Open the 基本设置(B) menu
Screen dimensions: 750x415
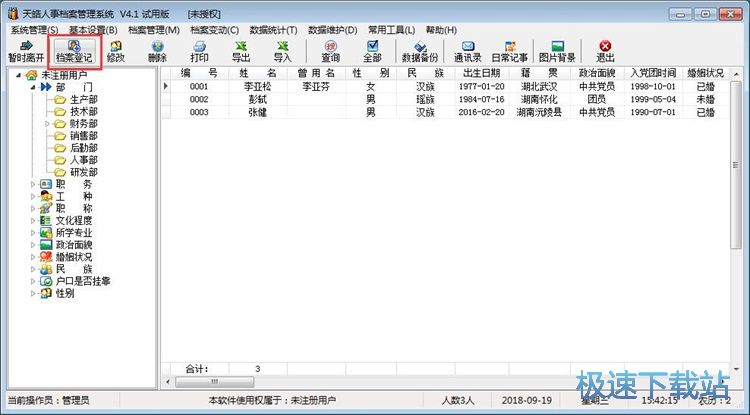click(93, 30)
